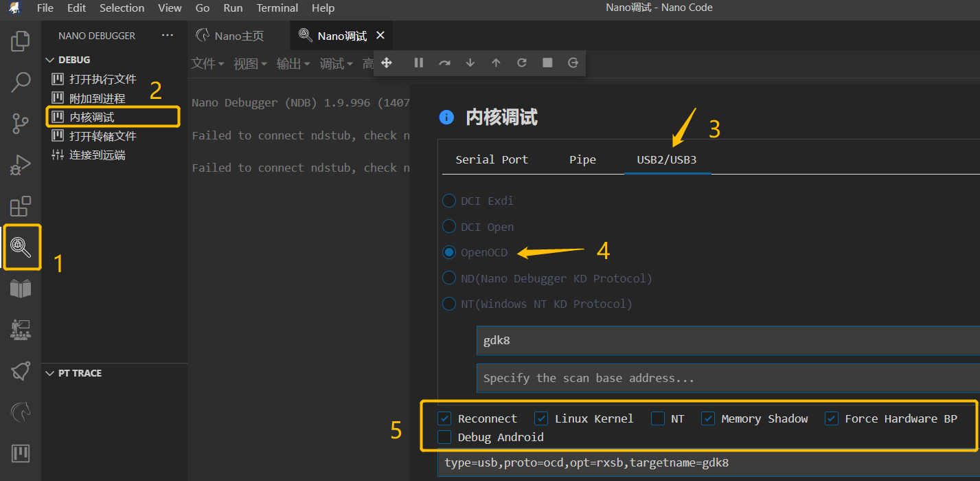Switch to the Serial Port tab

pos(492,159)
